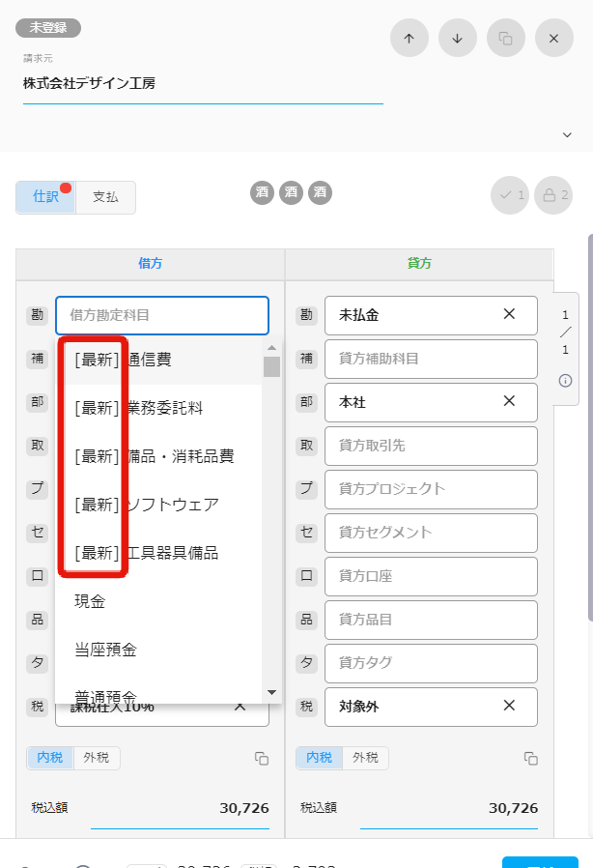
Task: Pick [最新] 工具器具備品 option
Action: coord(158,553)
